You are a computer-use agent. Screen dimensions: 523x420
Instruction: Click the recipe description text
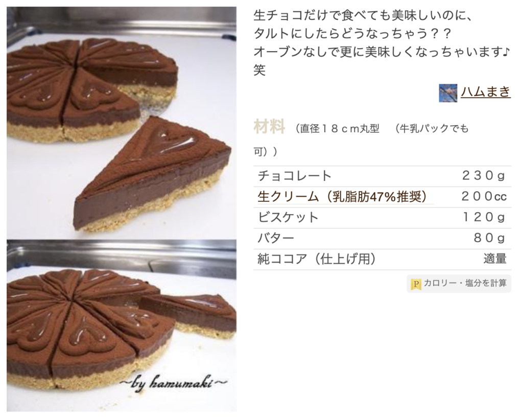point(382,43)
